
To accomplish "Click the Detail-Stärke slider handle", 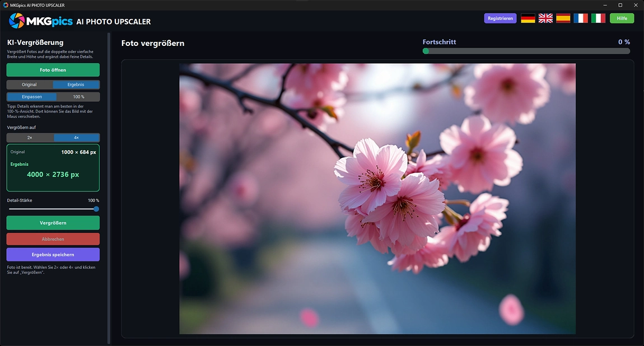I will 96,209.
